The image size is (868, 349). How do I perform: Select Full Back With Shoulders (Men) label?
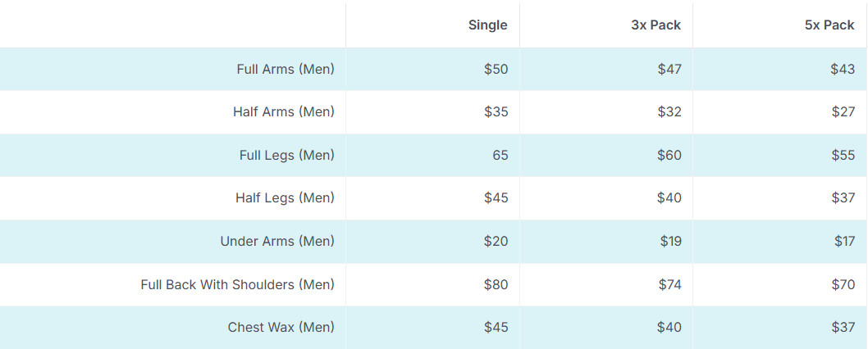click(237, 284)
